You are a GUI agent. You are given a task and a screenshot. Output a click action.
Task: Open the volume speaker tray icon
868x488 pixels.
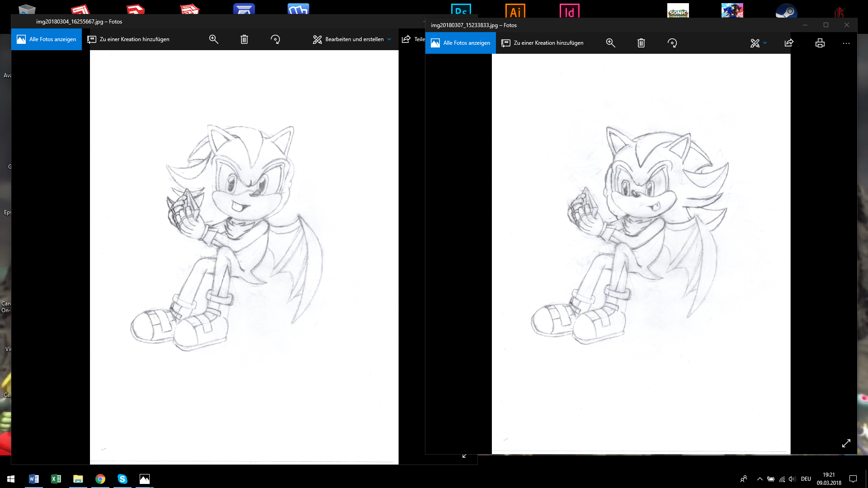click(x=792, y=479)
